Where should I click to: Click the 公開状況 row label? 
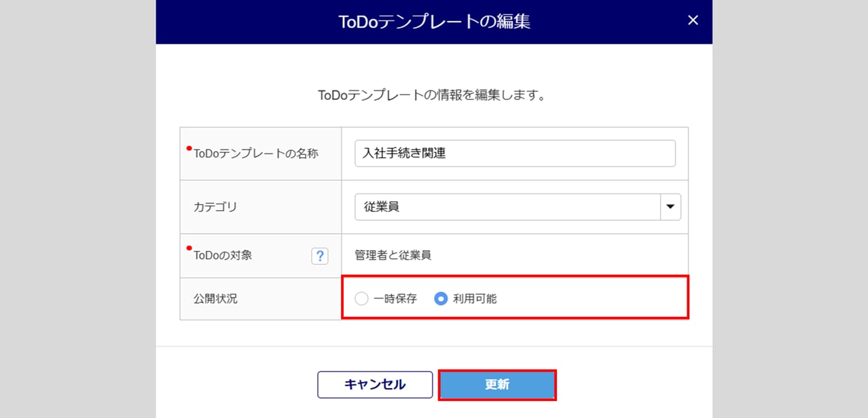[215, 298]
